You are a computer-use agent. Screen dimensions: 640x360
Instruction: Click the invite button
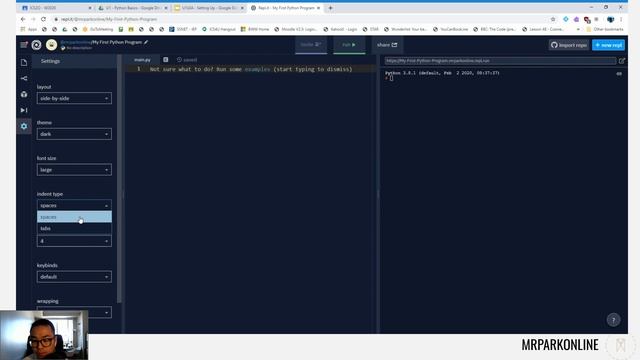311,45
